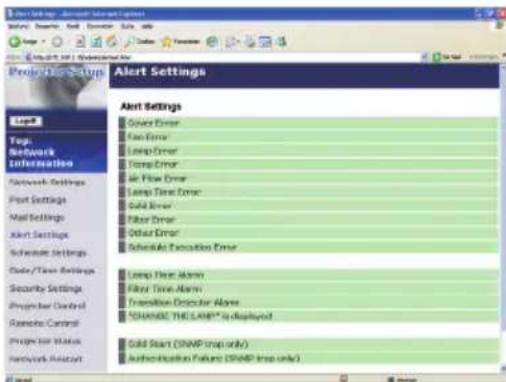Open the Tools menu in the menu bar
The height and width of the screenshot is (382, 506).
click(x=127, y=26)
